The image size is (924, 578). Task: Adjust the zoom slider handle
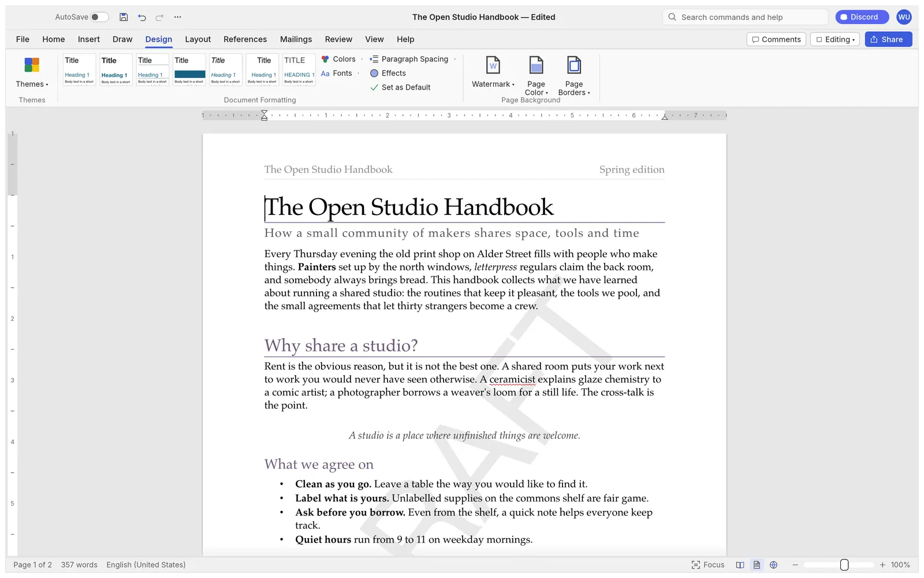[844, 565]
